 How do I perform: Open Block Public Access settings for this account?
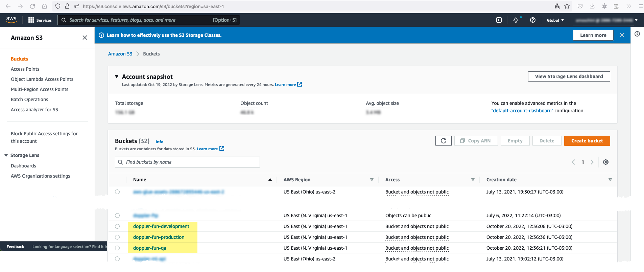pos(44,137)
